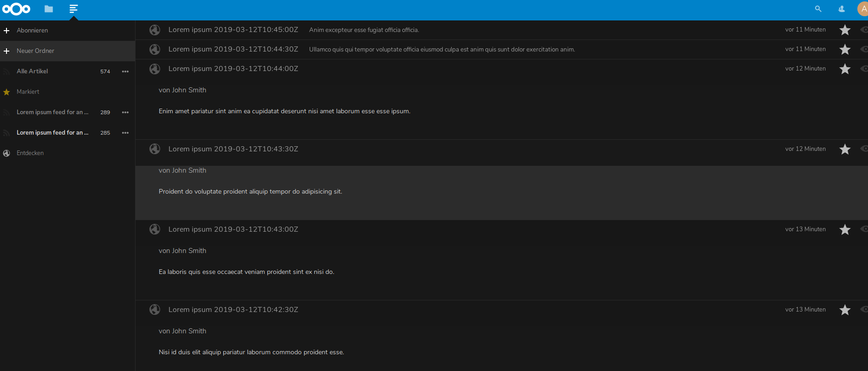Star the 10:43:30Z article

tap(845, 149)
